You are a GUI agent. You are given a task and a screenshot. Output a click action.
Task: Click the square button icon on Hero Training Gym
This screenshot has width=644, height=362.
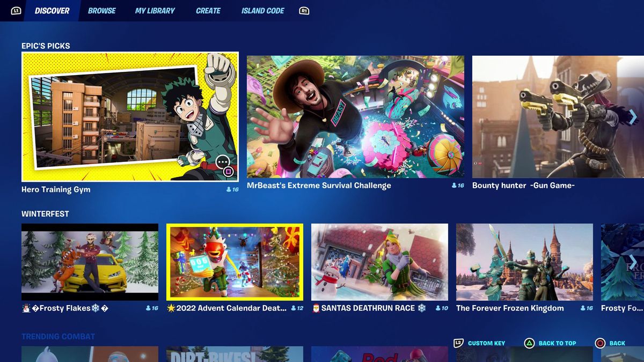tap(229, 171)
